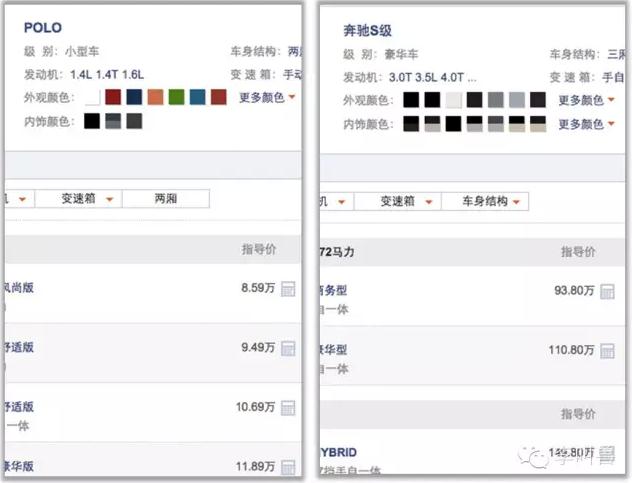Open 奔驰S级 车身结构 filter dropdown

[485, 201]
